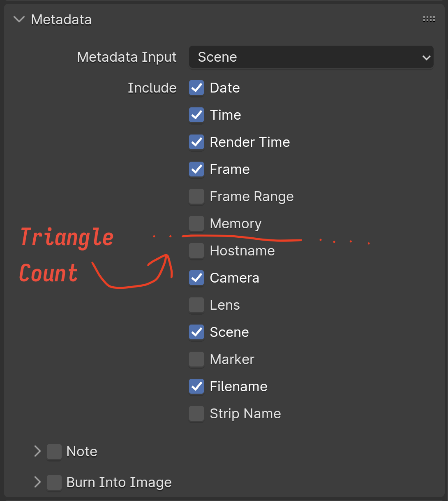Viewport: 448px width, 501px height.
Task: Enable the Frame Range checkbox
Action: [x=196, y=196]
